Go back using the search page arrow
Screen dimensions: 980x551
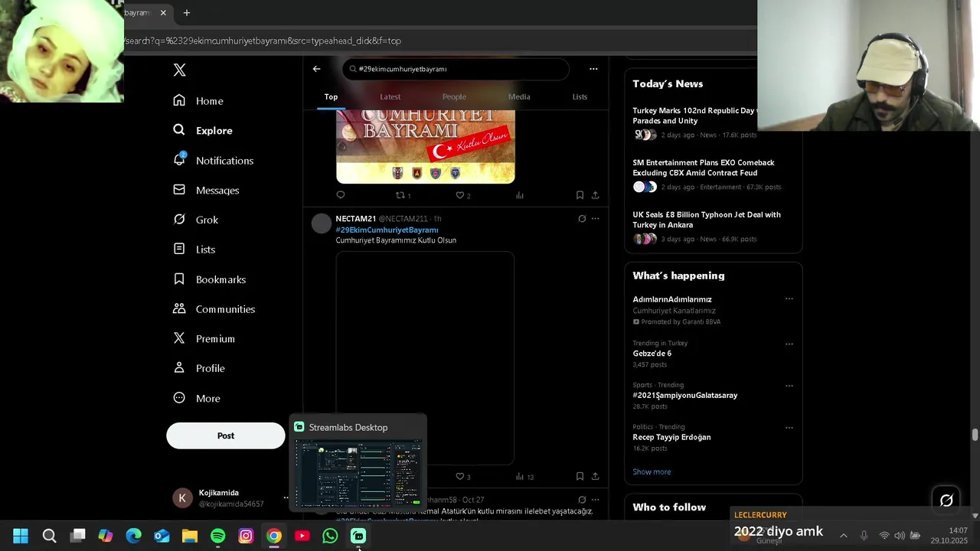click(x=316, y=69)
